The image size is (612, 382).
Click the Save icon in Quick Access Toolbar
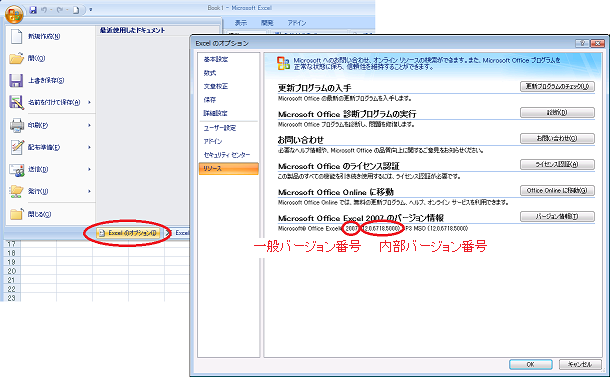[33, 10]
